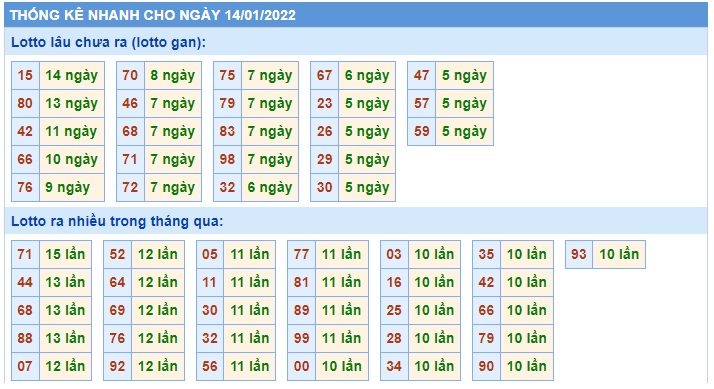The image size is (714, 389).
Task: Select number 79 with 10 lần
Action: tap(486, 338)
